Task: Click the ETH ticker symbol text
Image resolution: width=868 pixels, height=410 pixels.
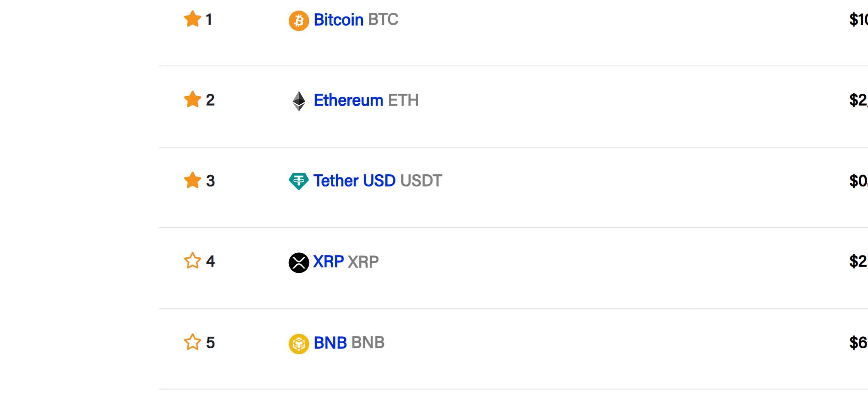Action: tap(403, 100)
